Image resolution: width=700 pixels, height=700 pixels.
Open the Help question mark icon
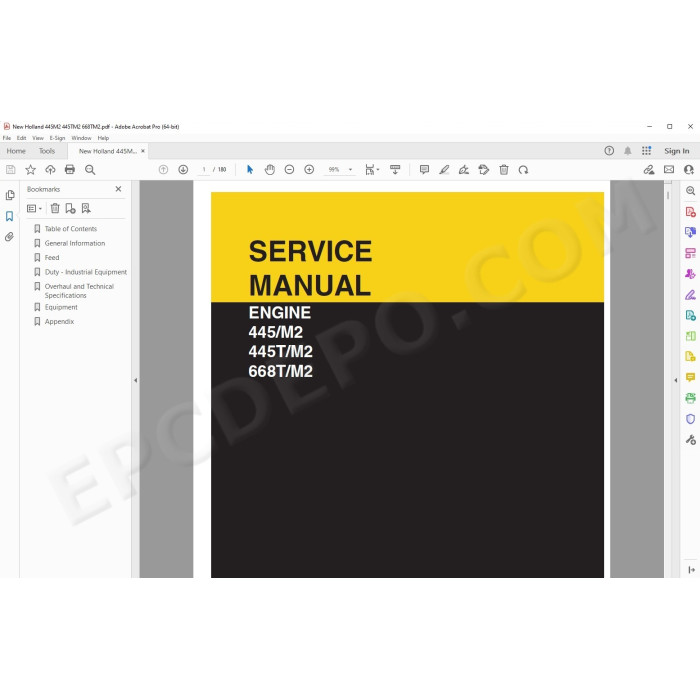(x=609, y=151)
